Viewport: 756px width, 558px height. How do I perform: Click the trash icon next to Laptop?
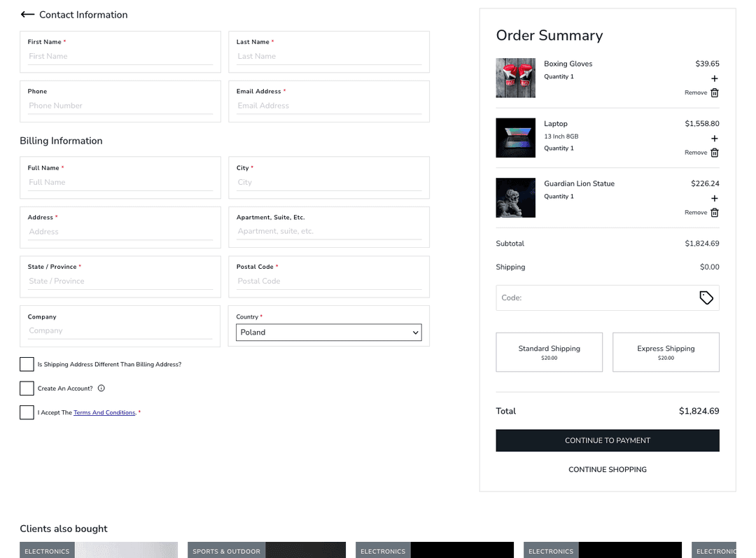[715, 153]
